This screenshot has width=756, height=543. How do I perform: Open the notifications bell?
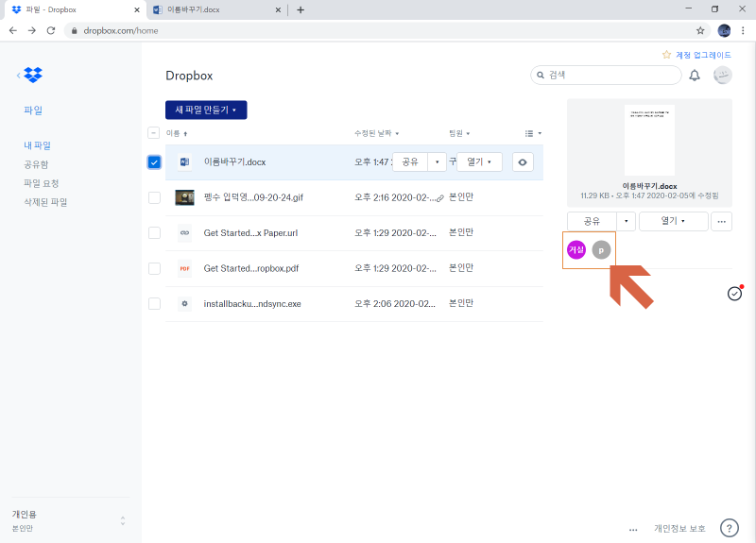pyautogui.click(x=695, y=76)
